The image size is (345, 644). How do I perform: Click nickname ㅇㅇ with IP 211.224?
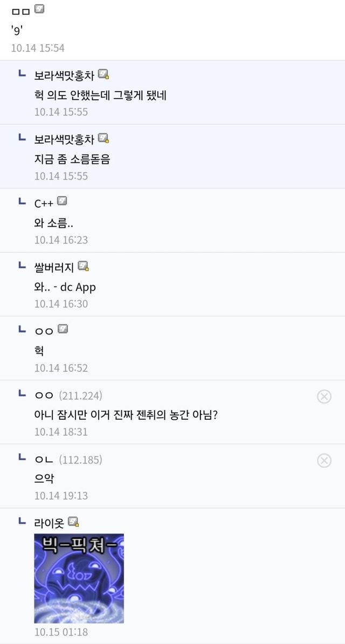click(44, 396)
